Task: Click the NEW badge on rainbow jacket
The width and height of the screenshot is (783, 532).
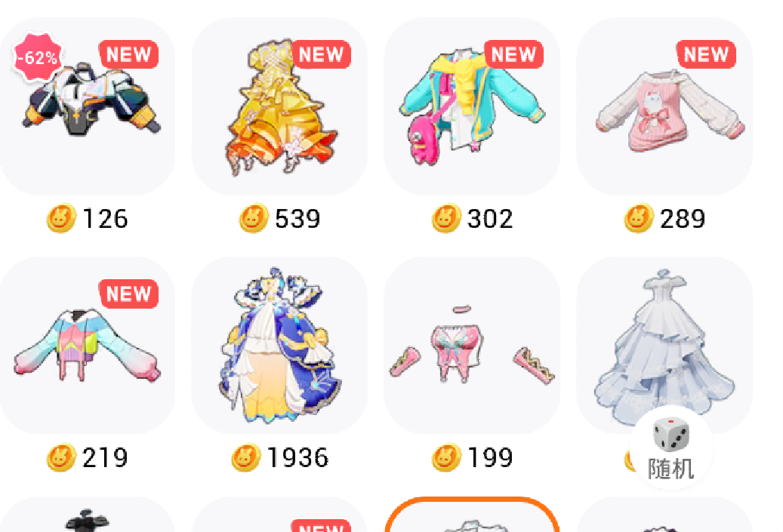Action: coord(129,294)
